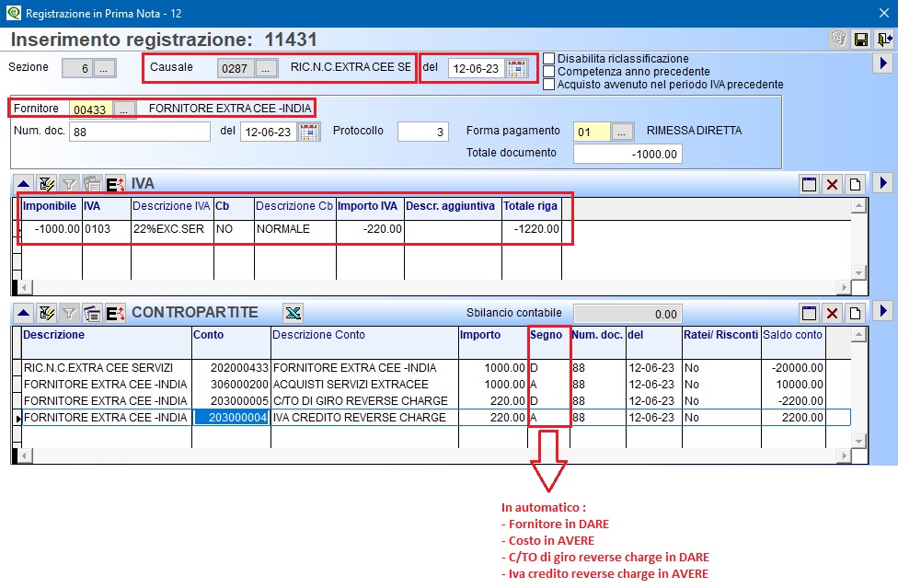898x588 pixels.
Task: Click the IVA filter funnel icon
Action: (x=69, y=184)
